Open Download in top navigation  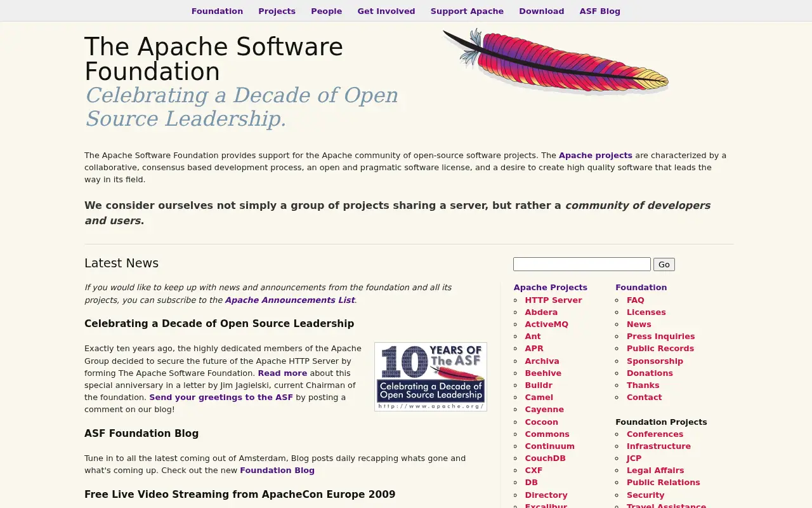tap(541, 11)
